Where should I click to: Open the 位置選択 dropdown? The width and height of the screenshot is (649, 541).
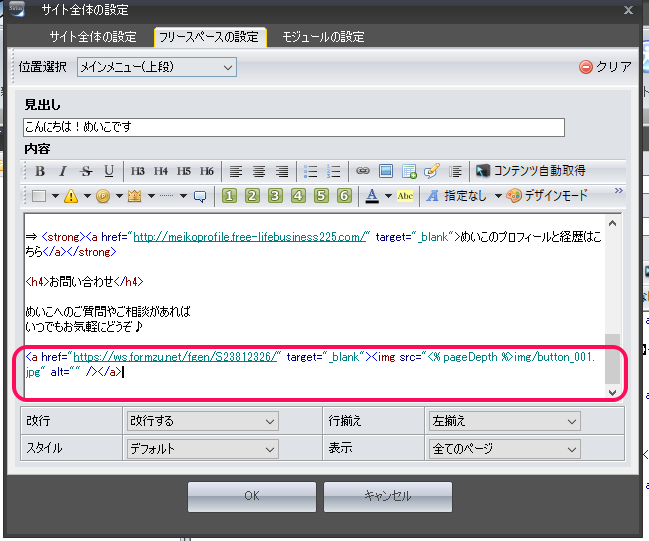coord(156,67)
